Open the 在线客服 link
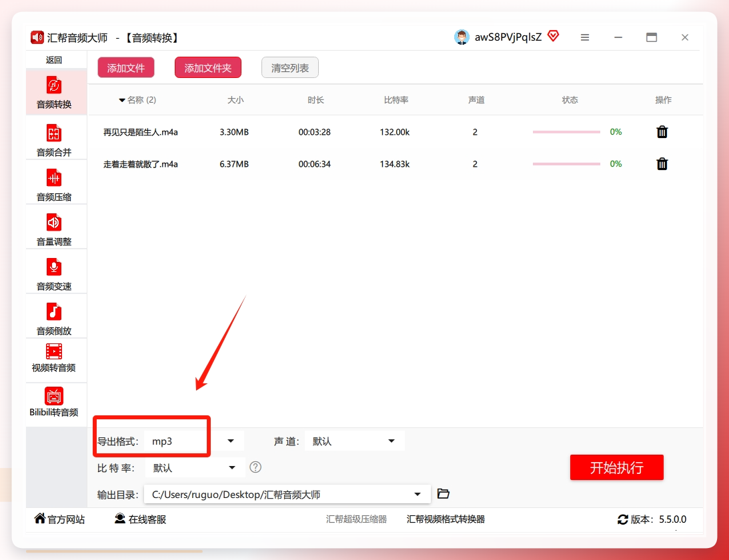729x560 pixels. coord(147,519)
